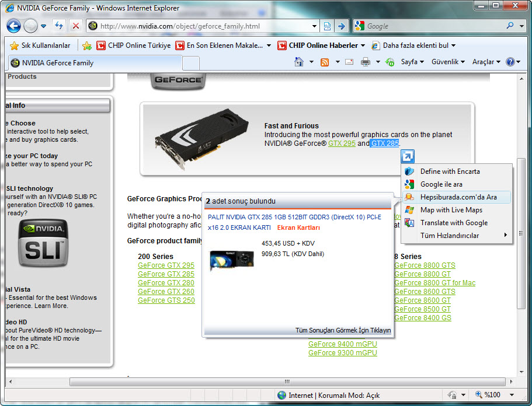Click the browser Back arrow button
The width and height of the screenshot is (532, 406).
click(13, 26)
